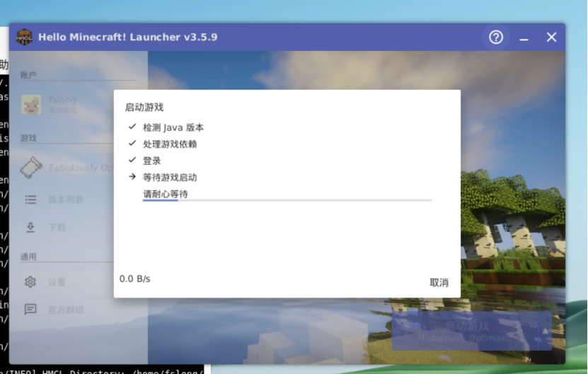
Task: Click the 请耐心等待 status text
Action: coord(166,194)
